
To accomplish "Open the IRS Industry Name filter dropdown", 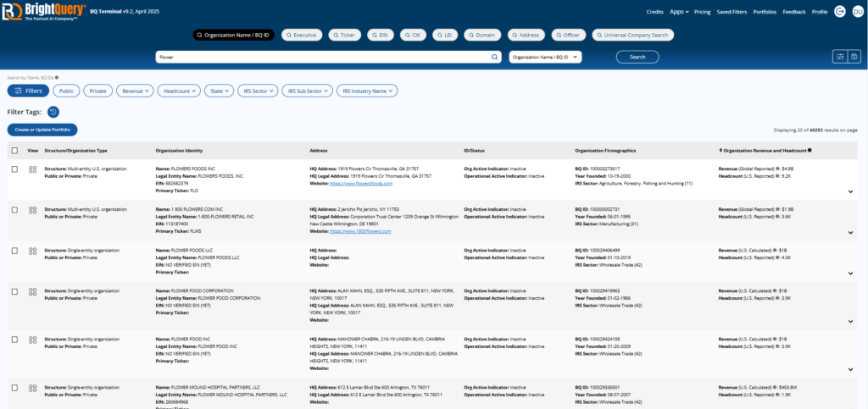I will pos(367,91).
